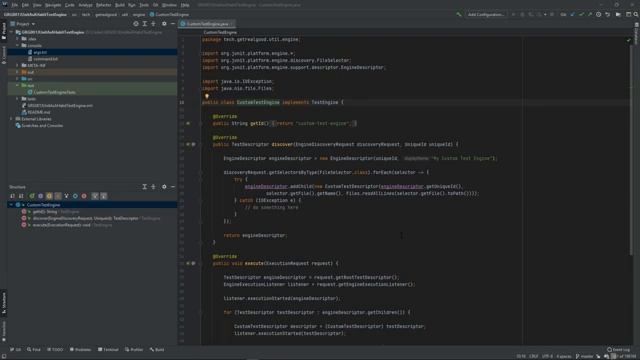The width and height of the screenshot is (640, 360).
Task: Select the CustomTestEngine.java editor tab
Action: [x=207, y=24]
